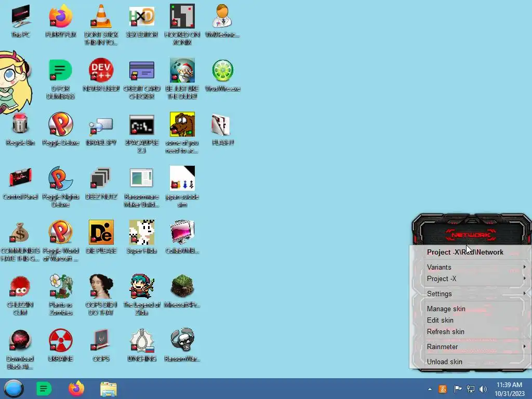532x399 pixels.
Task: Select the Ransomware Maker Builder icon
Action: point(142,187)
